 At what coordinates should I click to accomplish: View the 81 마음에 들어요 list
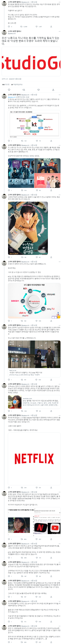click(17, 84)
